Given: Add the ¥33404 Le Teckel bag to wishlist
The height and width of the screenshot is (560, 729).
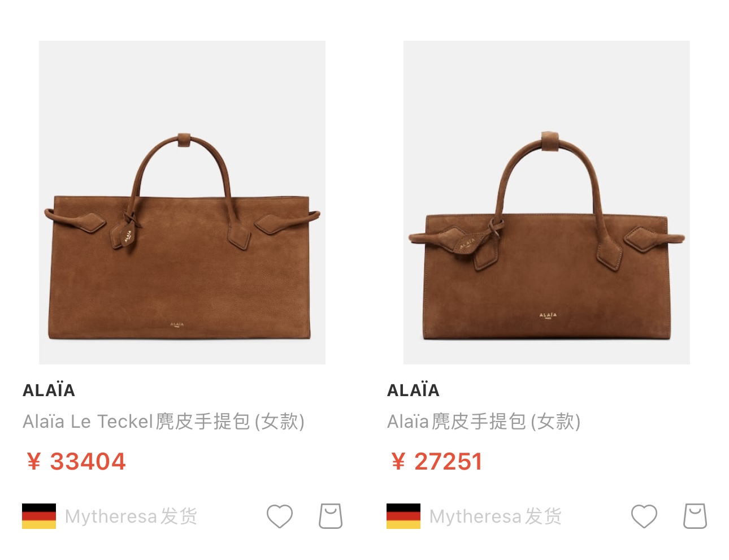Looking at the screenshot, I should pos(280,516).
